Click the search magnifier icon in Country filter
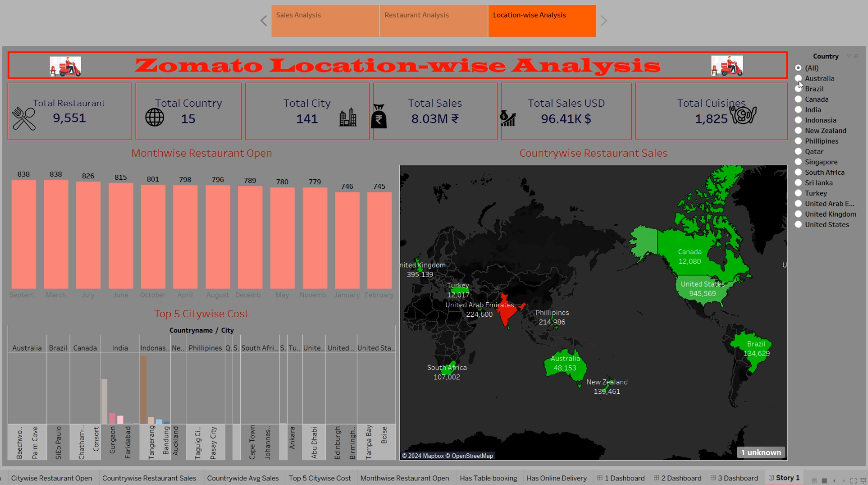The image size is (868, 485). [x=856, y=56]
